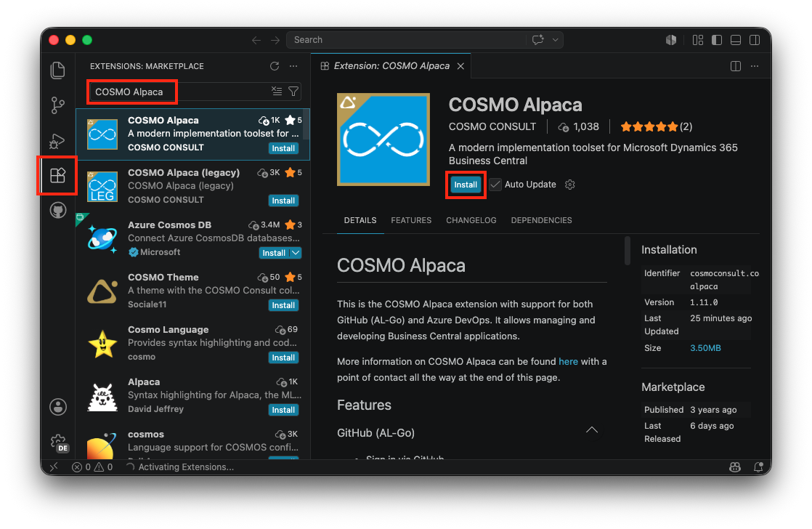Screen dimensions: 812x529
Task: Toggle the Auto Update checkbox
Action: click(495, 185)
